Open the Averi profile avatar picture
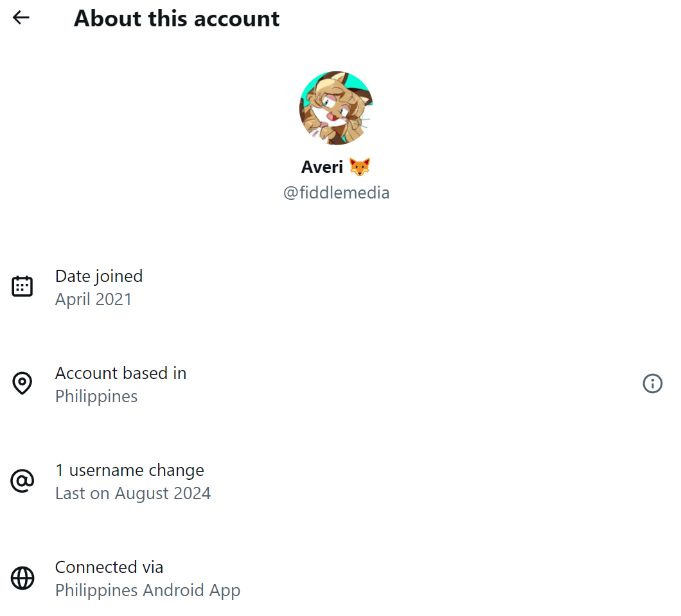 click(336, 108)
